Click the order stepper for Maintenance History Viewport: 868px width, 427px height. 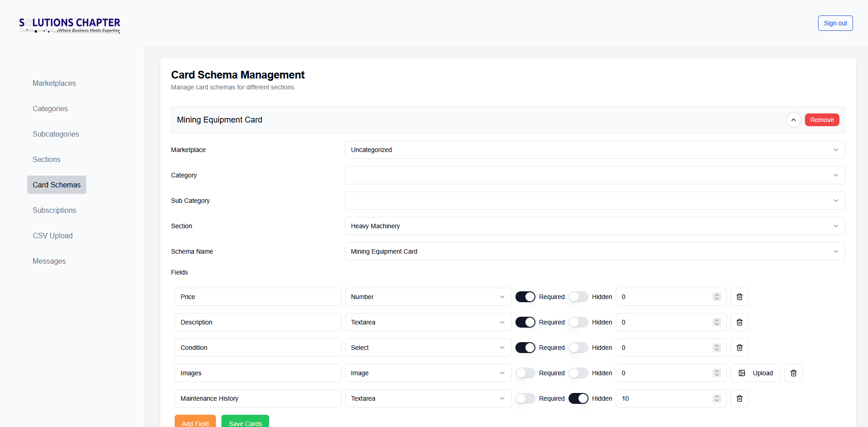point(717,398)
